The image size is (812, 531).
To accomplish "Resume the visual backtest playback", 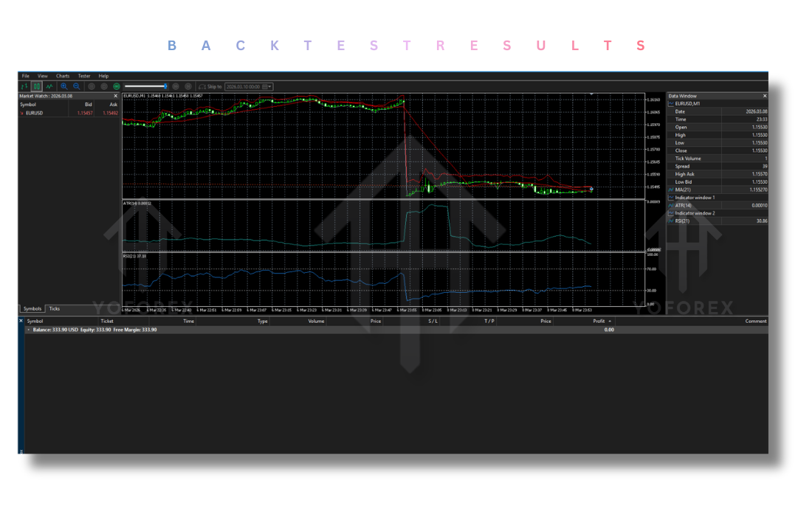I will [x=117, y=86].
